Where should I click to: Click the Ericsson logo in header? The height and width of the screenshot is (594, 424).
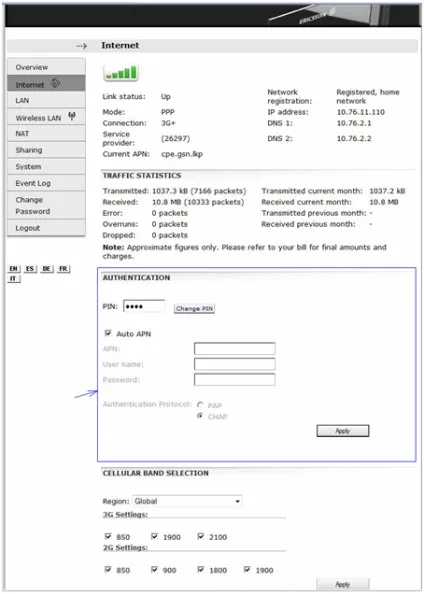(318, 16)
